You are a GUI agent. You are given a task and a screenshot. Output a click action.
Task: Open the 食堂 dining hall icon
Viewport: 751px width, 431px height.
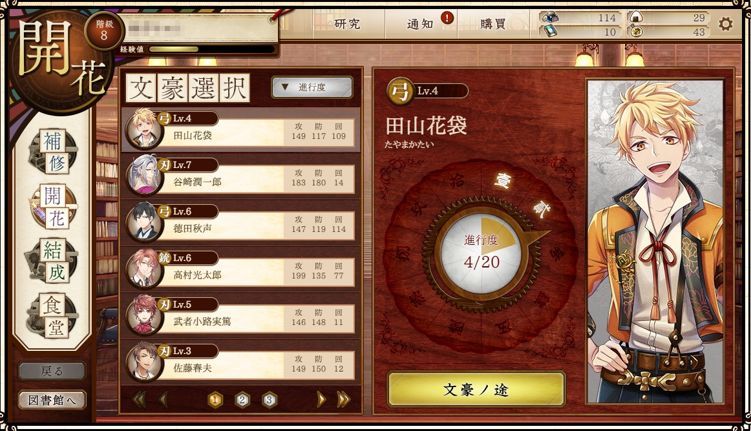54,316
